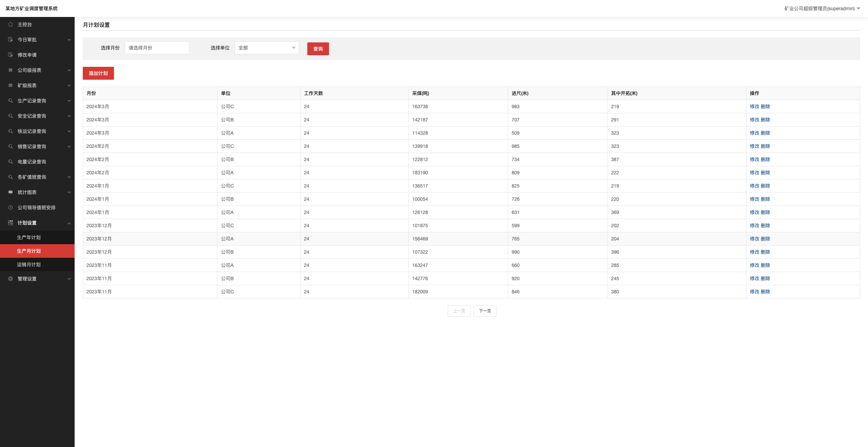
Task: Click the search icon beside 各矿值班查询
Action: coord(11,177)
